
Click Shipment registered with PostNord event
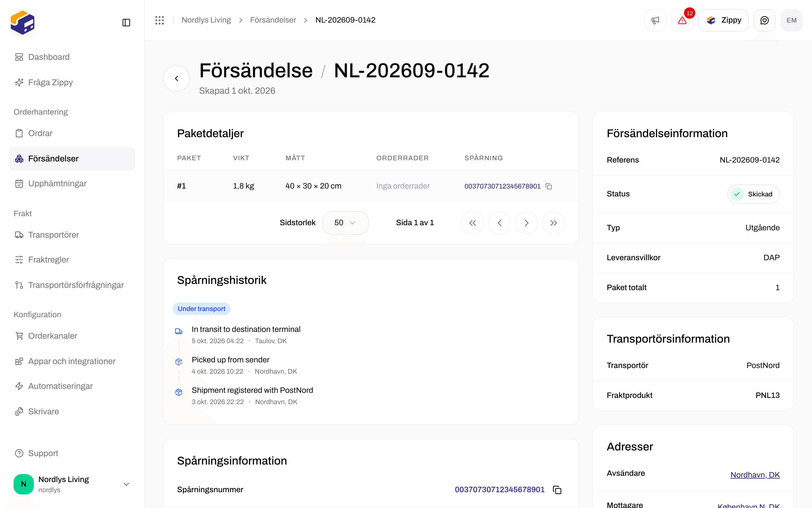[252, 390]
